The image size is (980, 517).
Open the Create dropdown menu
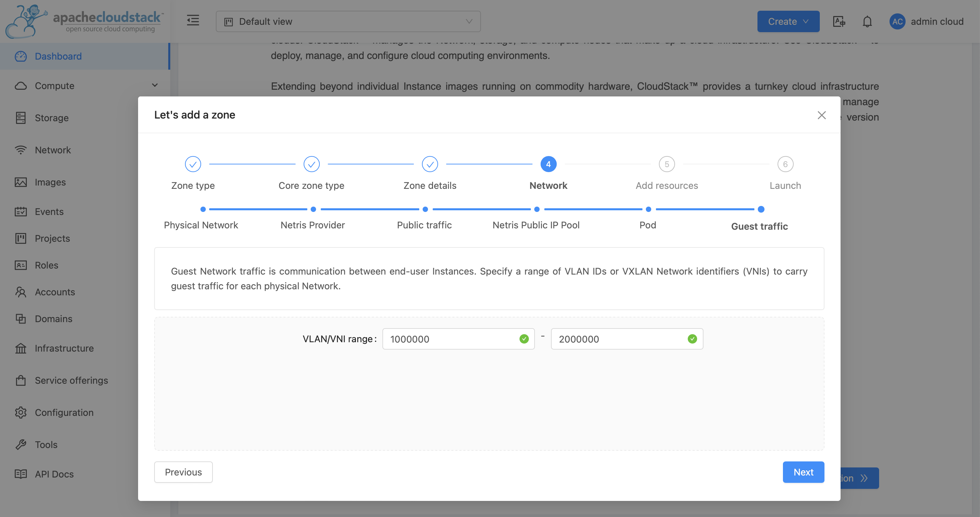click(788, 21)
